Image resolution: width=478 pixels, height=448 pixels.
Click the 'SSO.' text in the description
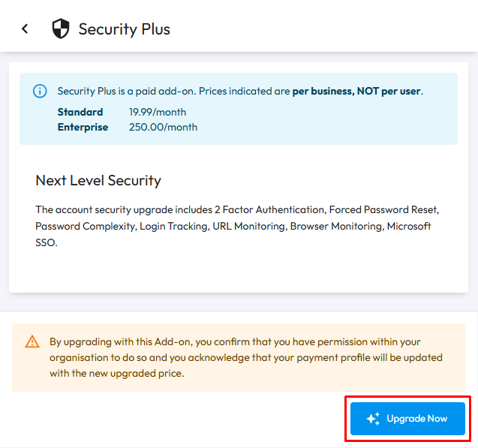click(47, 242)
